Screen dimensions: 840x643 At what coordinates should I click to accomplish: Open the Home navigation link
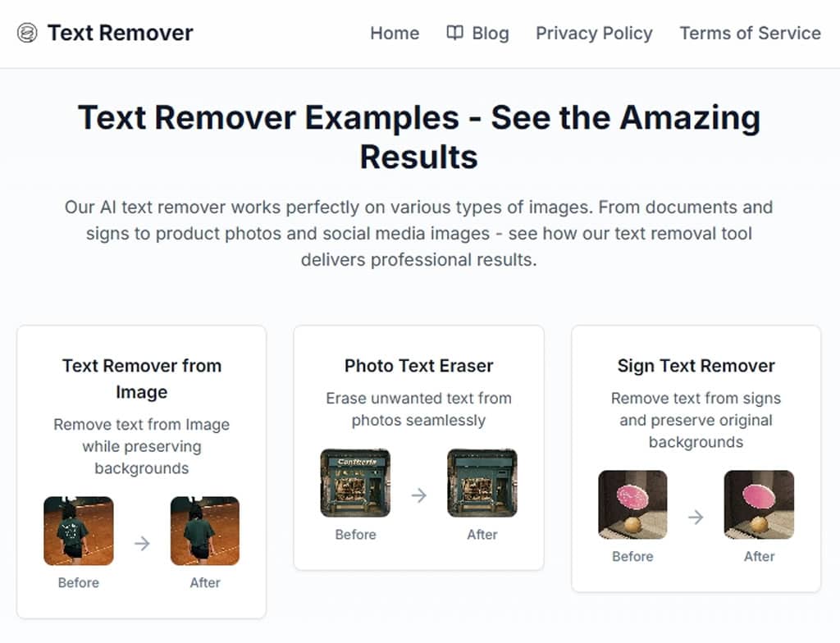pos(395,34)
